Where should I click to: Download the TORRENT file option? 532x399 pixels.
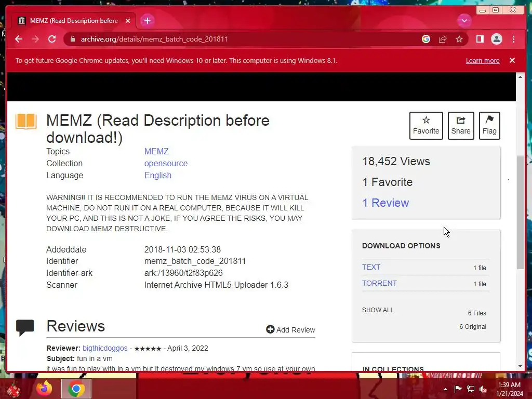pyautogui.click(x=379, y=283)
